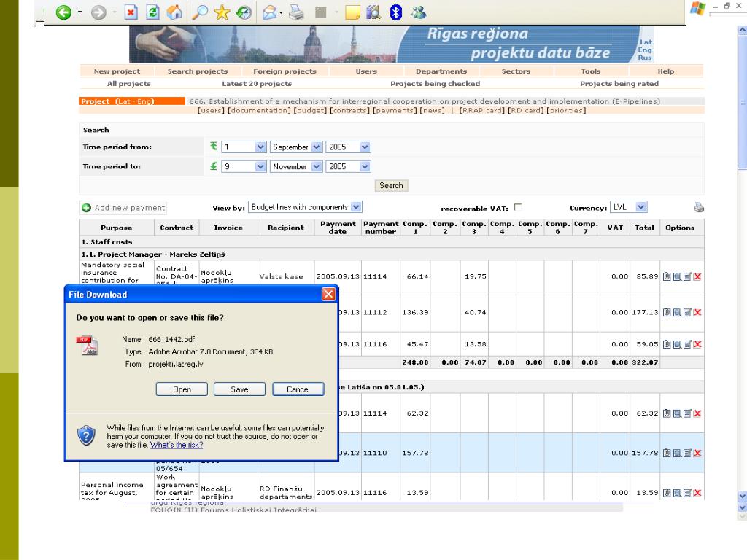Go to Search projects menu

198,71
